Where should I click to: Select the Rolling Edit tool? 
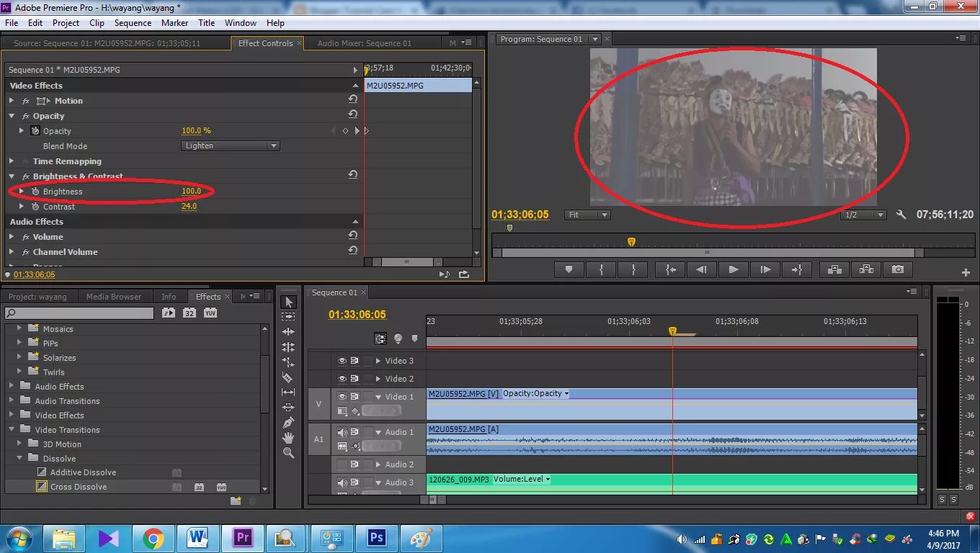[288, 347]
